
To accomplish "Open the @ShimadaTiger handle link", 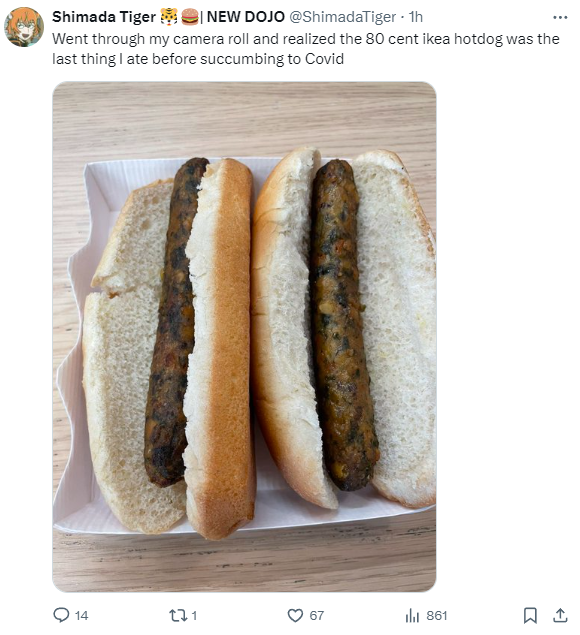I will (342, 17).
